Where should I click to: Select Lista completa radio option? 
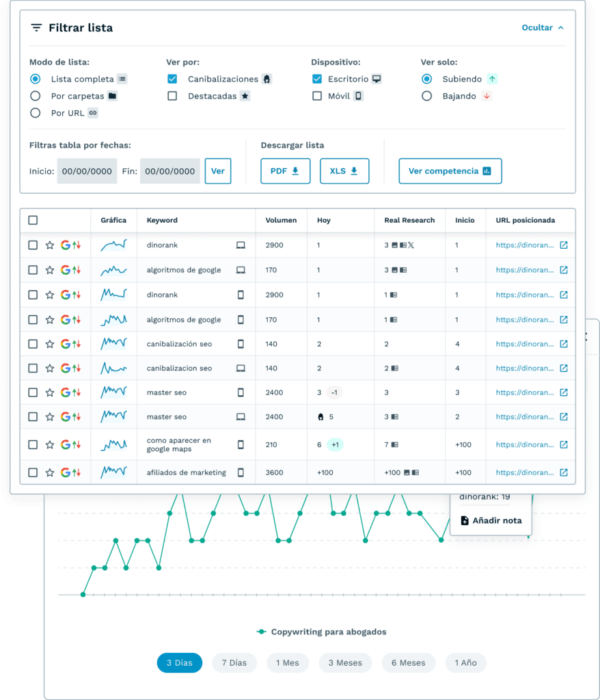coord(36,79)
